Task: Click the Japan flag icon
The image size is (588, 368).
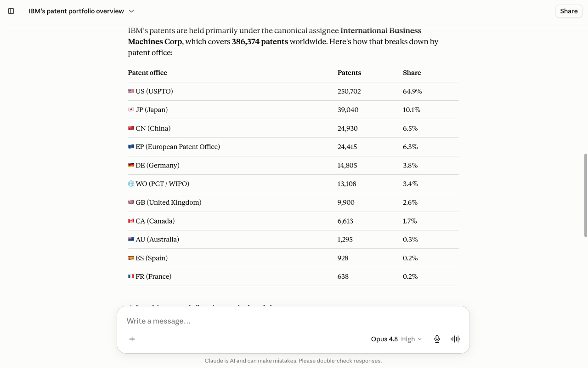Action: tap(131, 110)
